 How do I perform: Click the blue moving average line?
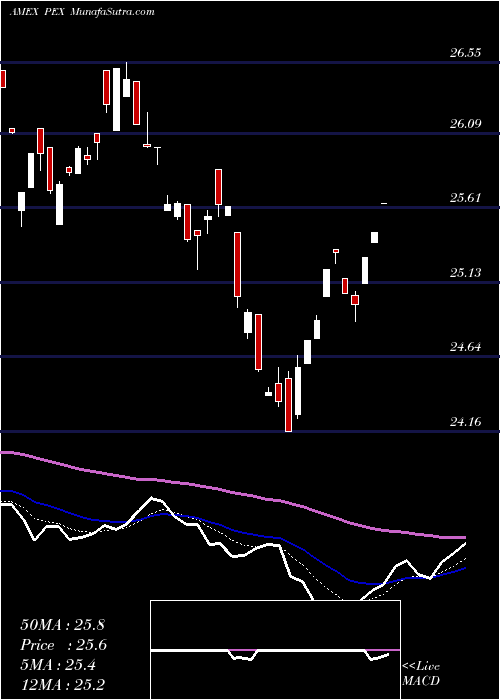(x=232, y=531)
